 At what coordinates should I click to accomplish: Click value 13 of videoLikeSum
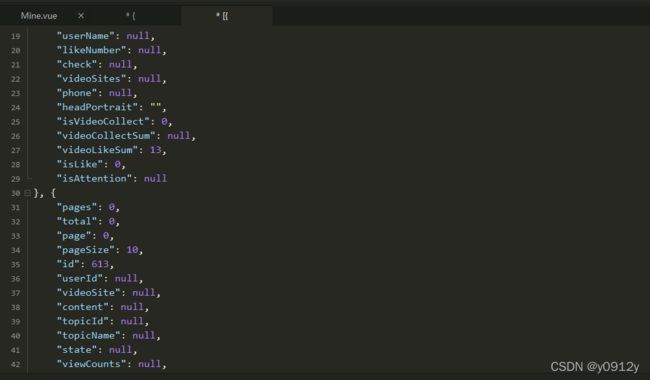(155, 150)
